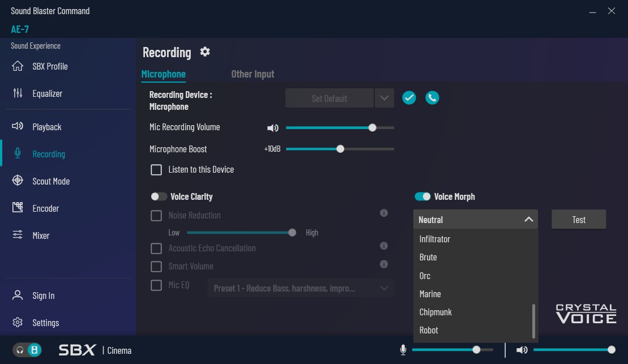
Task: Mute speaker icon in bottom bar
Action: 522,350
